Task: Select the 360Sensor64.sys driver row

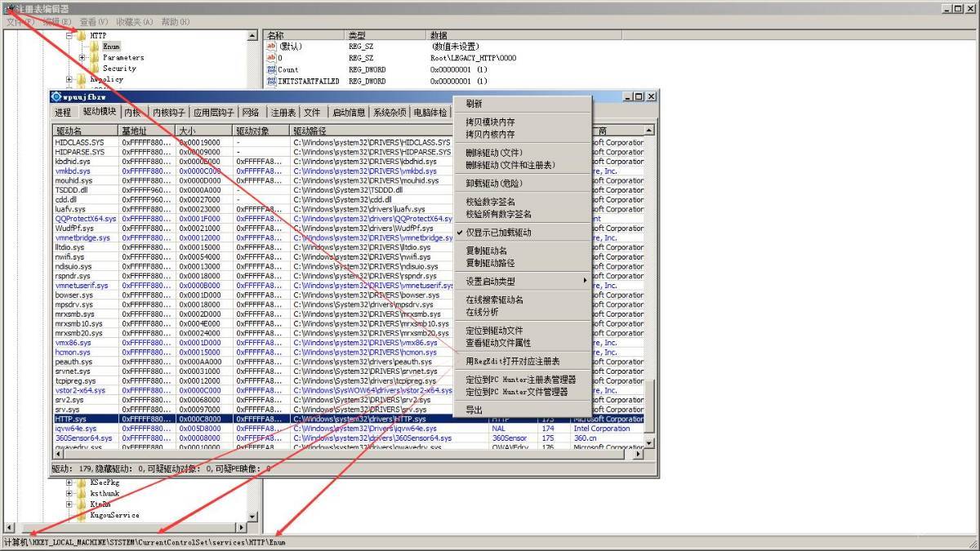Action: pyautogui.click(x=348, y=438)
